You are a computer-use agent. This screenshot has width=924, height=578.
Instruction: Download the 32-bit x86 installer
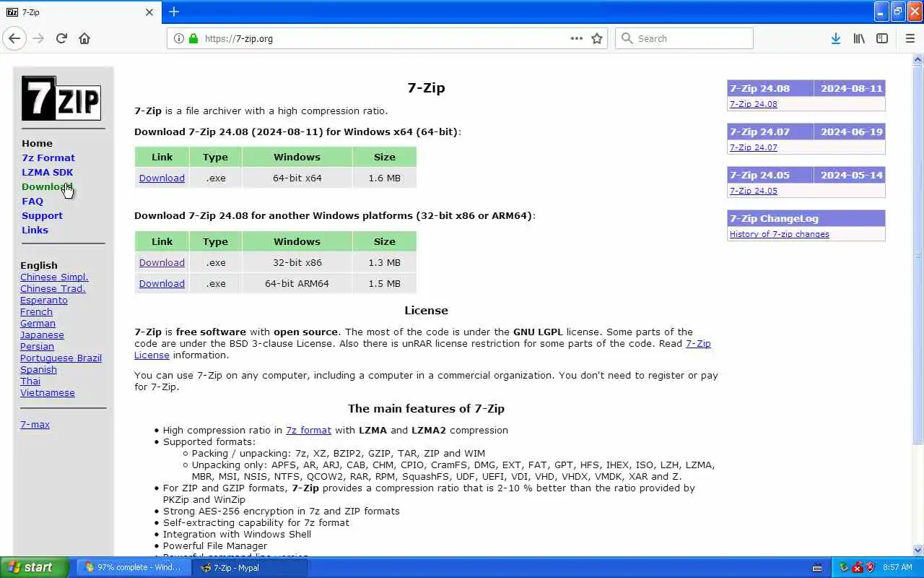click(162, 262)
